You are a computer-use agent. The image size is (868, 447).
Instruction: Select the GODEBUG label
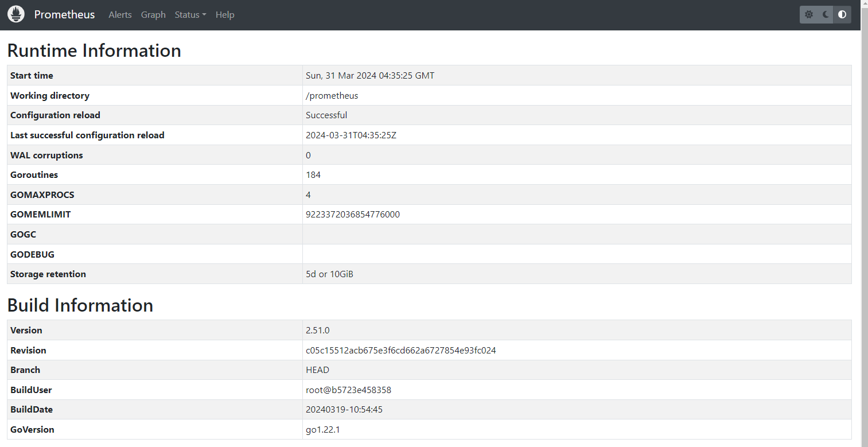tap(33, 254)
